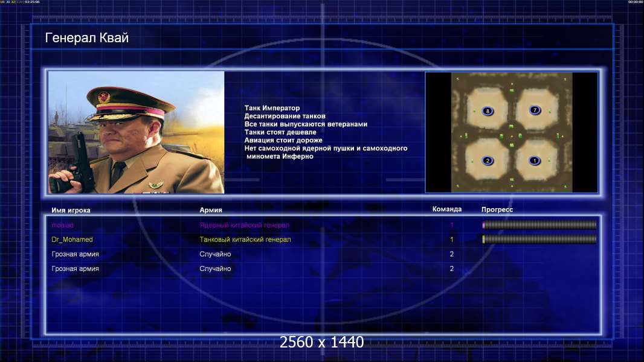The width and height of the screenshot is (644, 362).
Task: Click the line 'Авиация стоит дороже'
Action: click(x=283, y=140)
